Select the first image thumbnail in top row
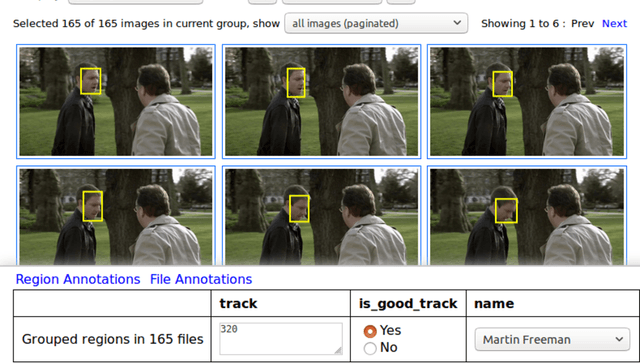 tap(116, 101)
